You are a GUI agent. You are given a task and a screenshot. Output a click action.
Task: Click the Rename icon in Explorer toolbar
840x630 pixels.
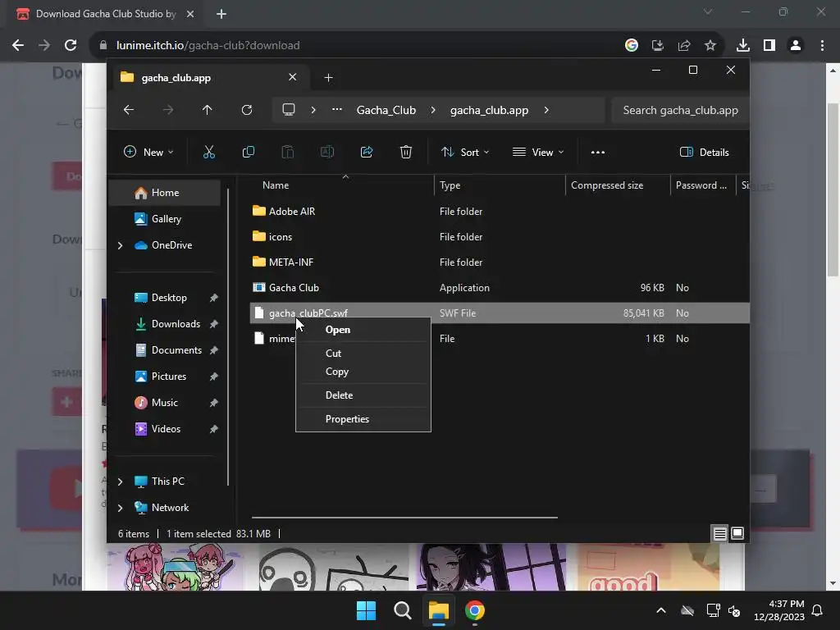(326, 152)
